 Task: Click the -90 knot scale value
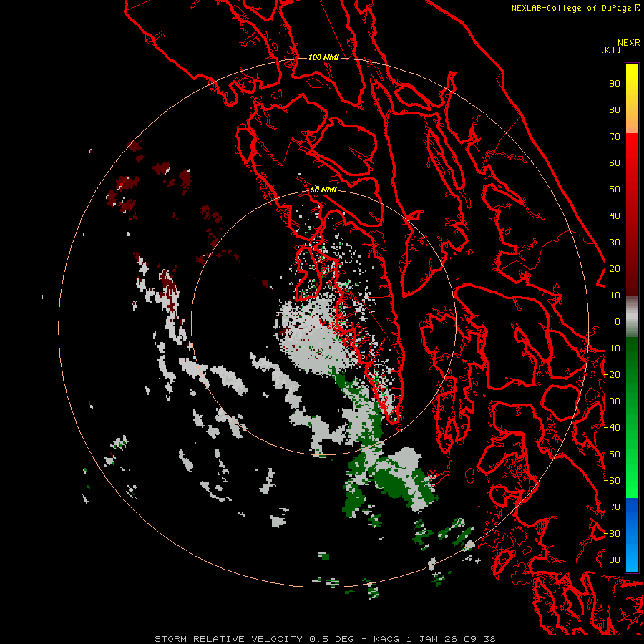point(612,560)
